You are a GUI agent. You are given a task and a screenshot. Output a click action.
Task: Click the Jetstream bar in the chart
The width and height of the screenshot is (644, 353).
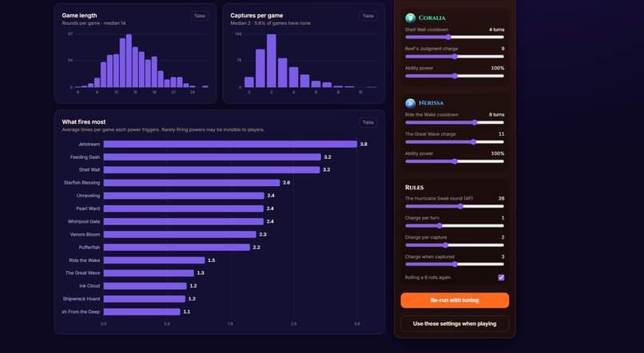click(x=230, y=144)
